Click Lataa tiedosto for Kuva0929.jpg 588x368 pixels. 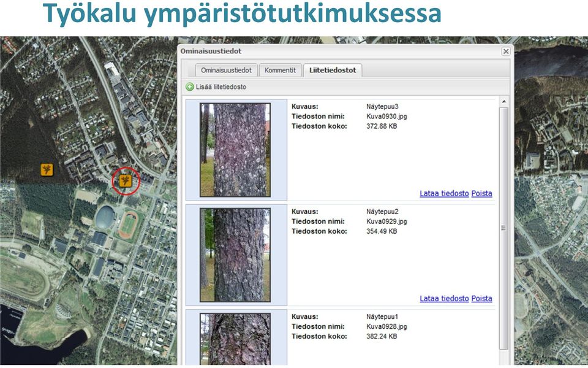coord(444,299)
